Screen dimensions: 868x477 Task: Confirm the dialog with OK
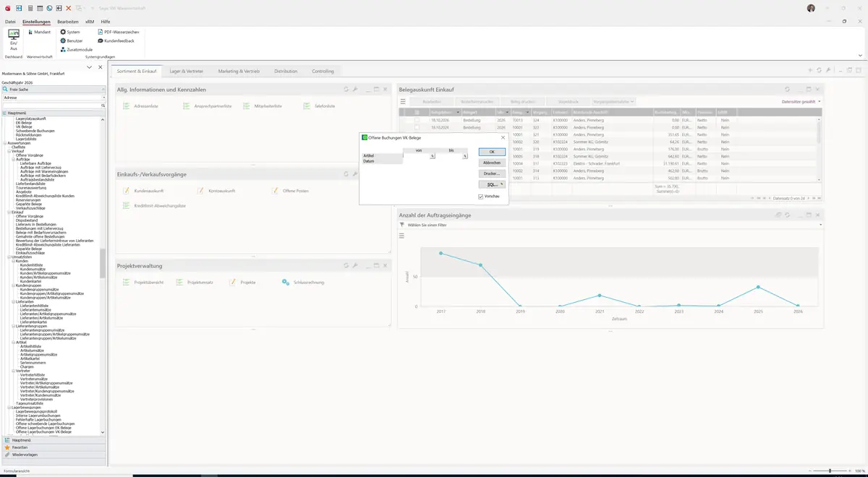point(492,152)
